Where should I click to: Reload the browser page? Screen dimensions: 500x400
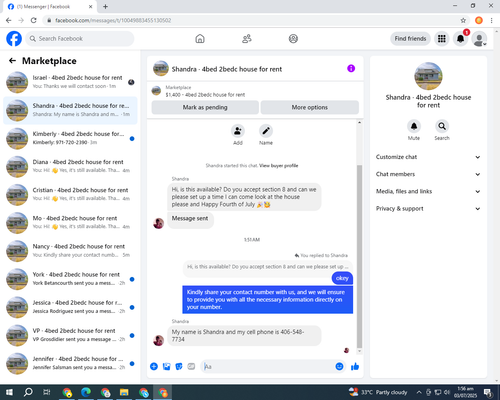tap(34, 20)
